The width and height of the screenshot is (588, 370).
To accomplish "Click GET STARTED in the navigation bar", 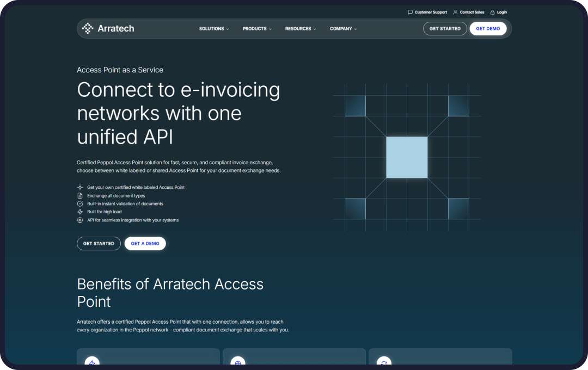I will [445, 28].
